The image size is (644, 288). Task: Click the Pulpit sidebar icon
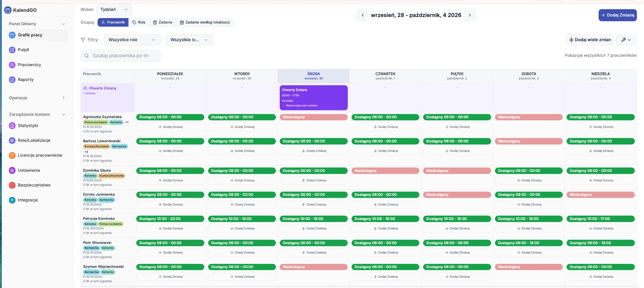pyautogui.click(x=12, y=50)
